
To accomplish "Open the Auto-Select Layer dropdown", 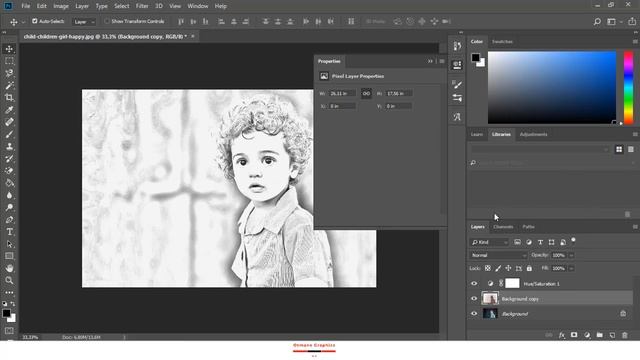I will (x=84, y=22).
